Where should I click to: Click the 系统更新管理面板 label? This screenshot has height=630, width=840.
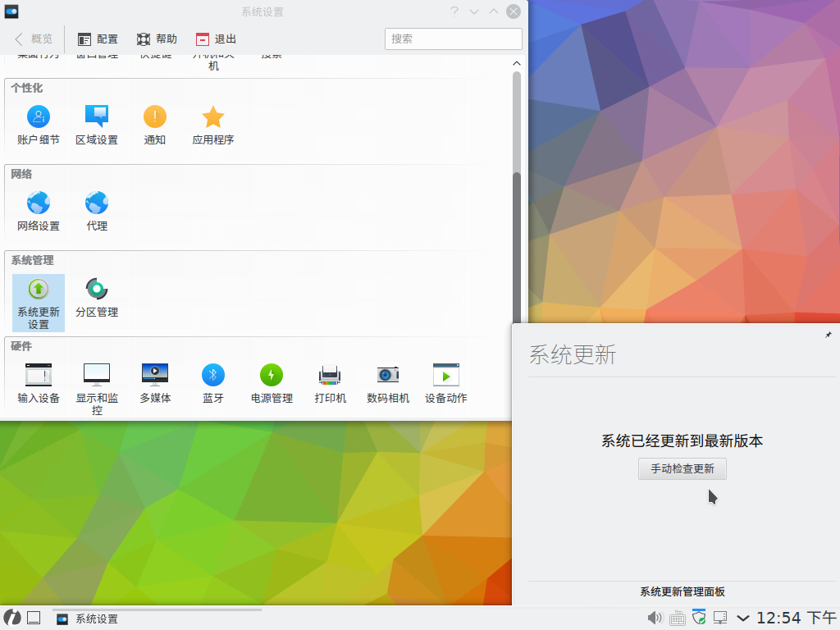(x=682, y=591)
